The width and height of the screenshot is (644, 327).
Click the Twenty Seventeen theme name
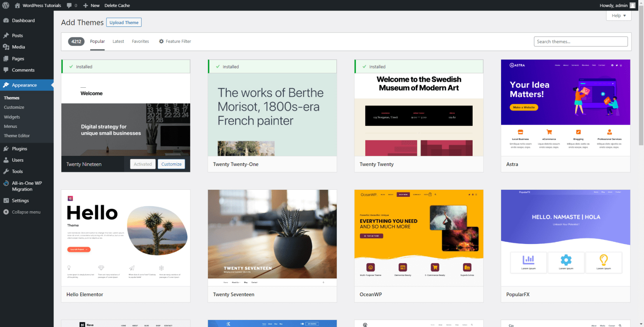coord(233,295)
